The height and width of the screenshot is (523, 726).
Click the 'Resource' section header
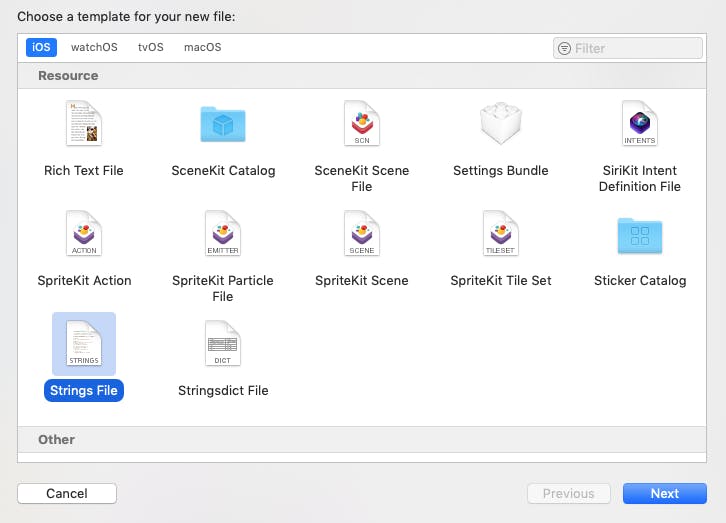tap(68, 75)
